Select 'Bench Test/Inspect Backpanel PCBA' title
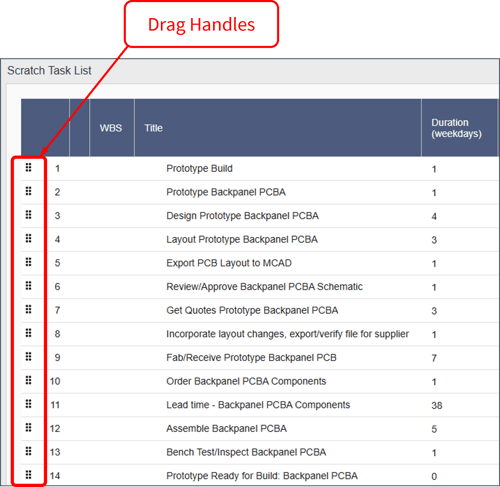 coord(246,452)
